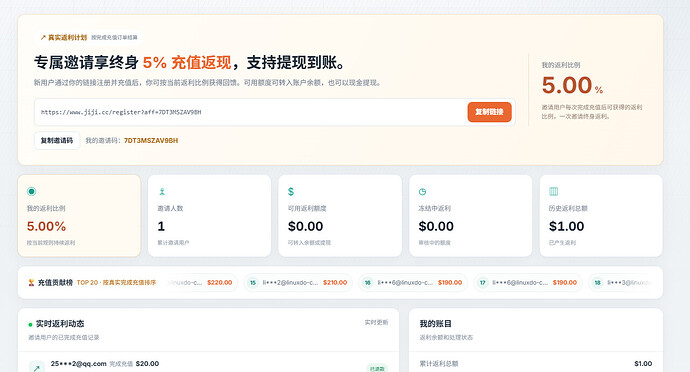
Task: Click the 充值贡献榜 title
Action: (55, 283)
